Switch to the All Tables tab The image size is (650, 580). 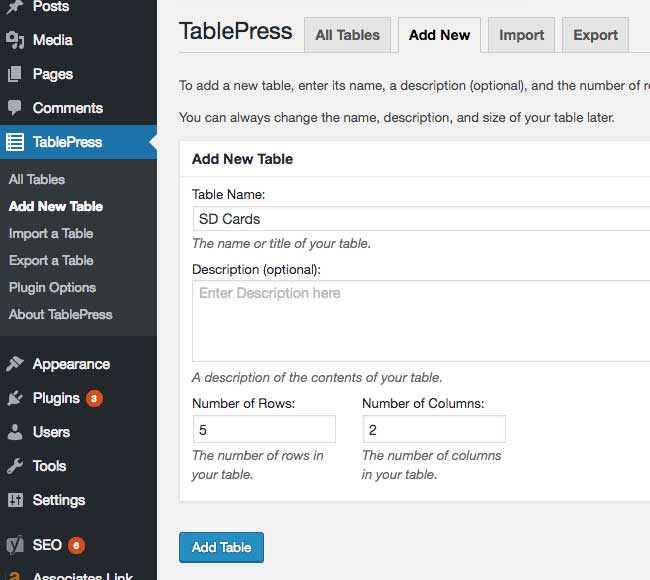point(347,35)
